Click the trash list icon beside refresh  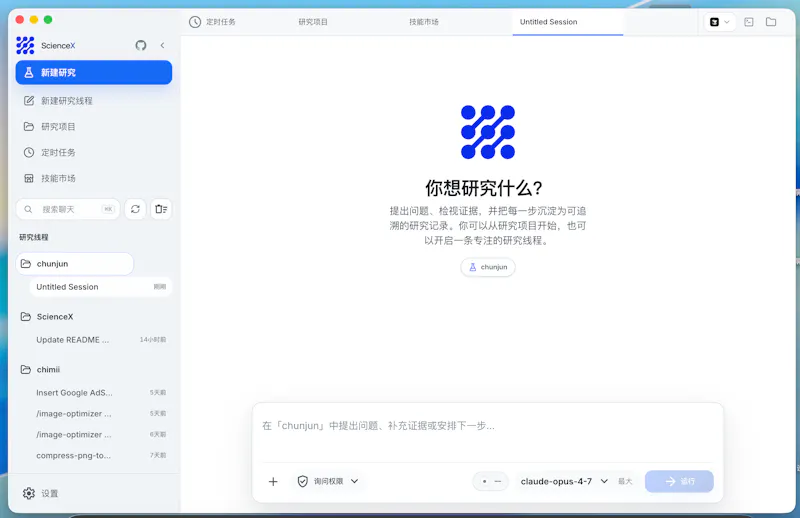tap(161, 209)
